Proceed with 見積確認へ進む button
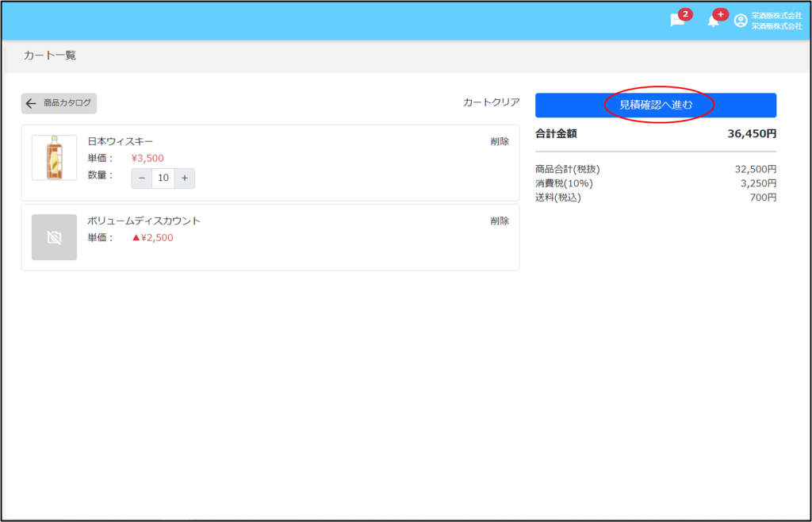 656,106
